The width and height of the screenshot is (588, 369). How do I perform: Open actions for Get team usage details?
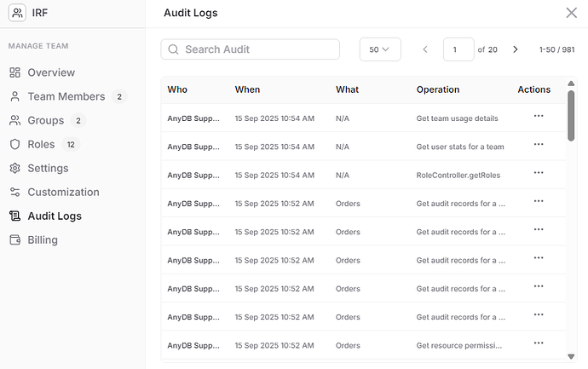pos(539,116)
